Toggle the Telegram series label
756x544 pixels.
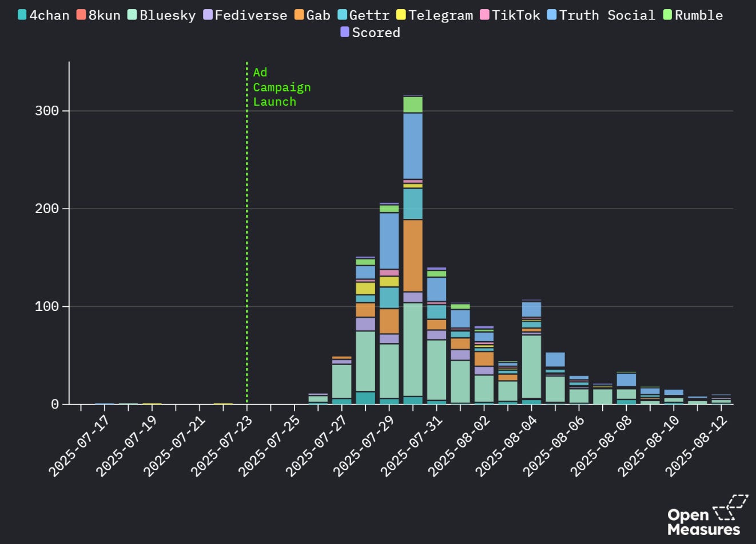[441, 15]
